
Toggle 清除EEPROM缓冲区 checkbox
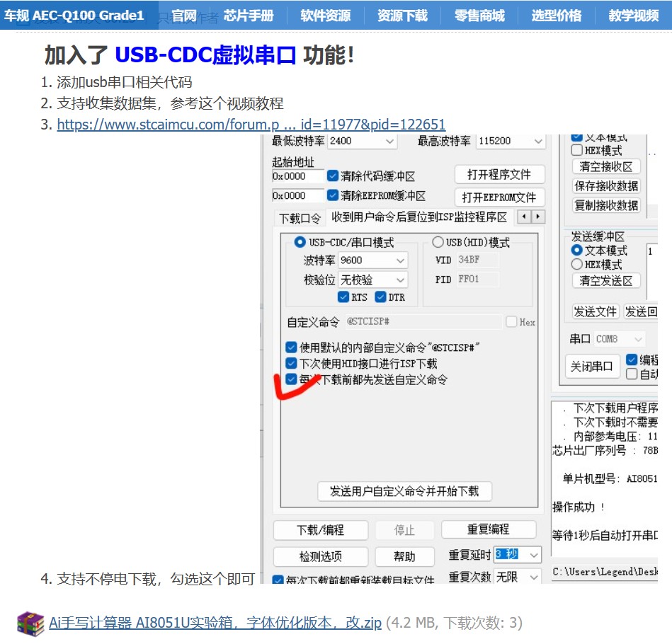[x=333, y=196]
